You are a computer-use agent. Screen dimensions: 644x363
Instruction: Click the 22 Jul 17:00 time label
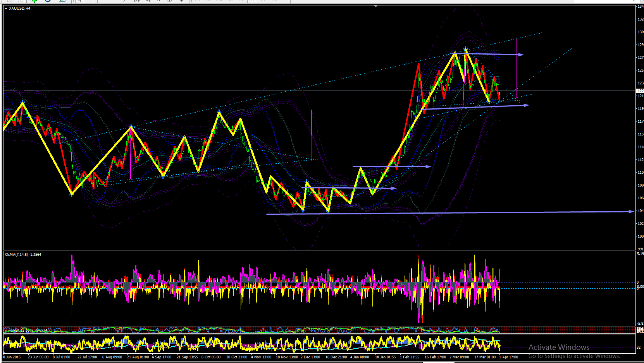click(x=87, y=357)
